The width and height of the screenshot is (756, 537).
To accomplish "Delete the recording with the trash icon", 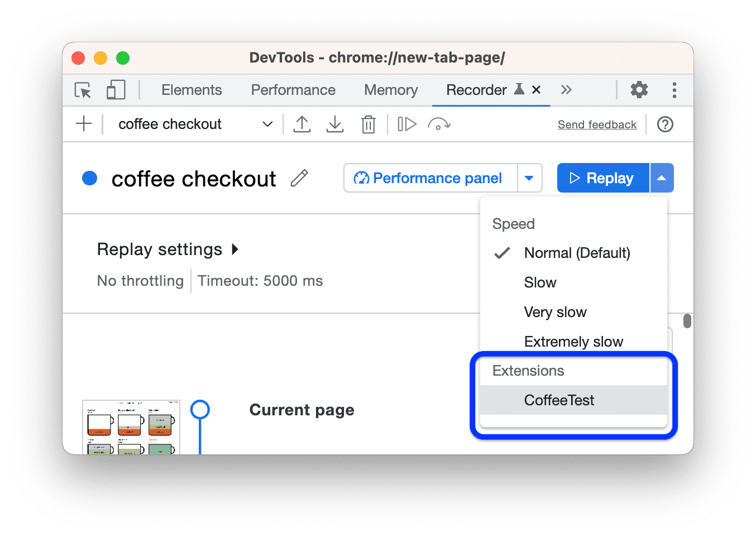I will (369, 124).
